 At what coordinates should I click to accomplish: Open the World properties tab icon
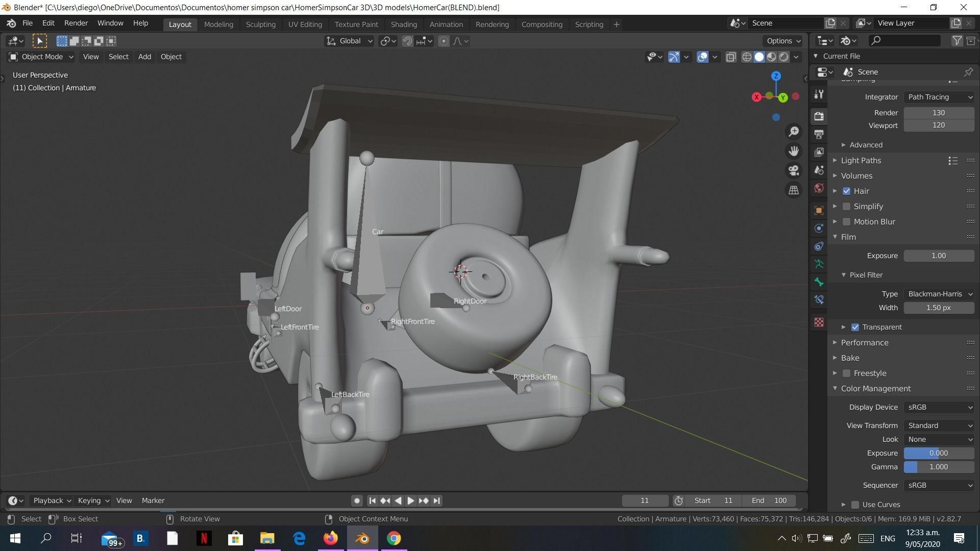pos(819,188)
